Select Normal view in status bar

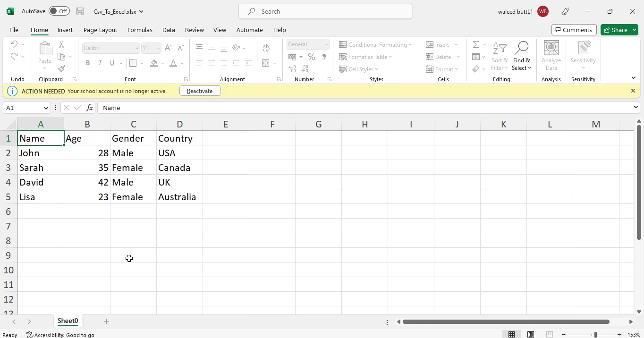coord(511,335)
